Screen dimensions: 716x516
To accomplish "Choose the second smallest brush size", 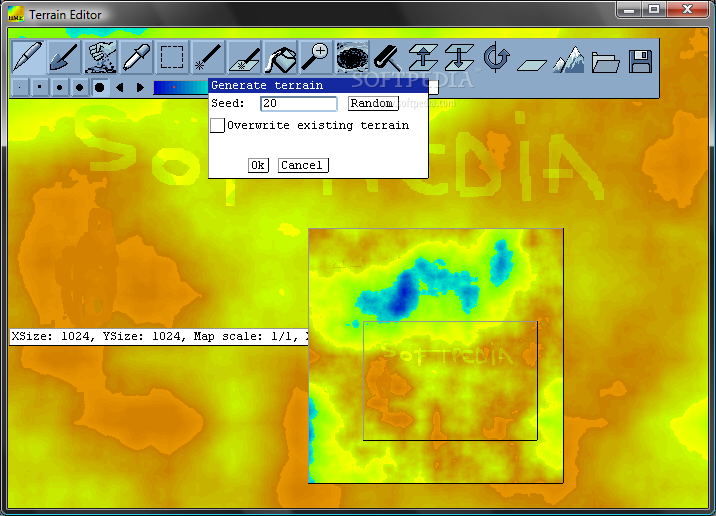I will coord(40,87).
